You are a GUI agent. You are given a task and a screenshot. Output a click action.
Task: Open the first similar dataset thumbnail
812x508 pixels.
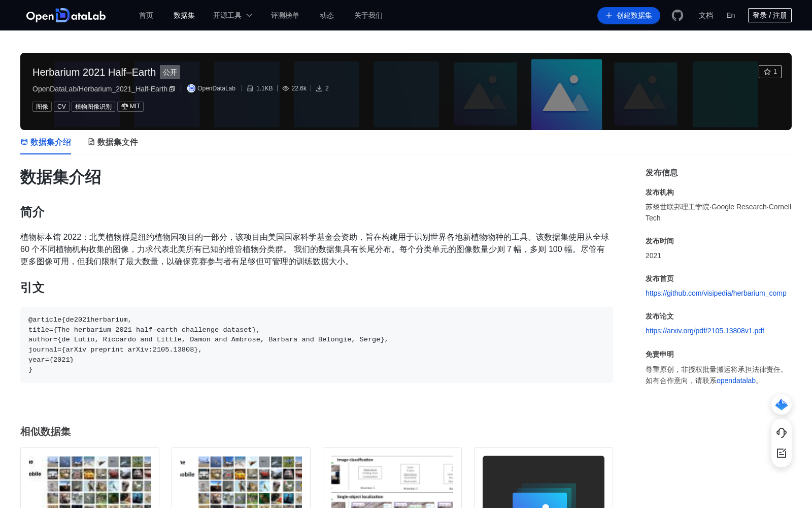coord(90,482)
